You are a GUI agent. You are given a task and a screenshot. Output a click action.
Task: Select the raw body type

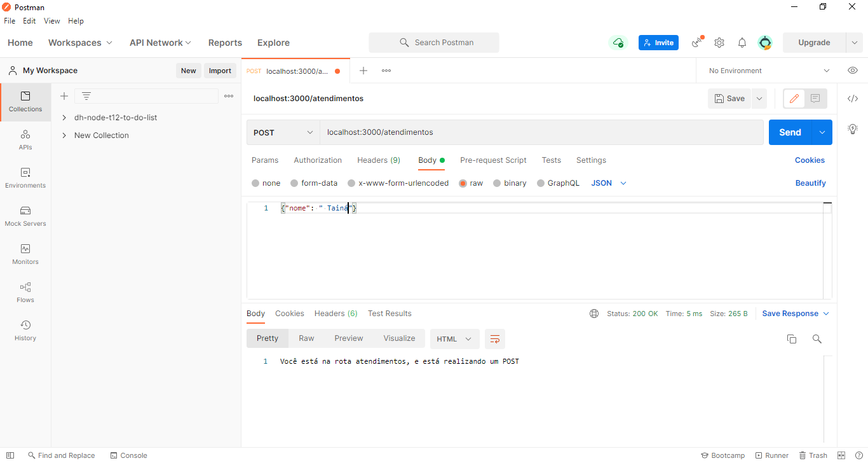click(x=471, y=183)
